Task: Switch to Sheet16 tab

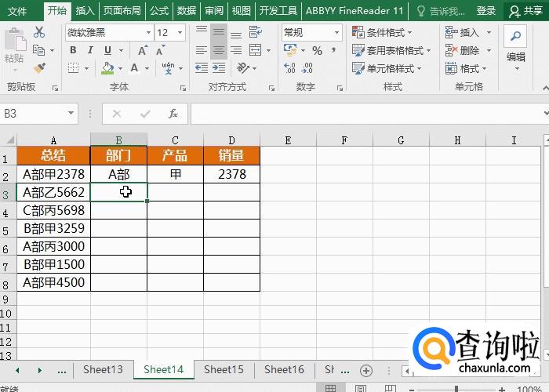Action: [x=284, y=369]
